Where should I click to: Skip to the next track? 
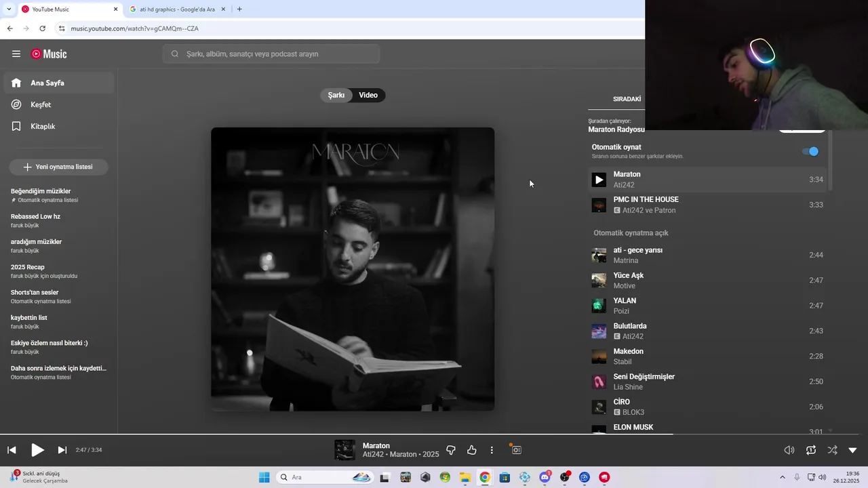click(x=62, y=450)
